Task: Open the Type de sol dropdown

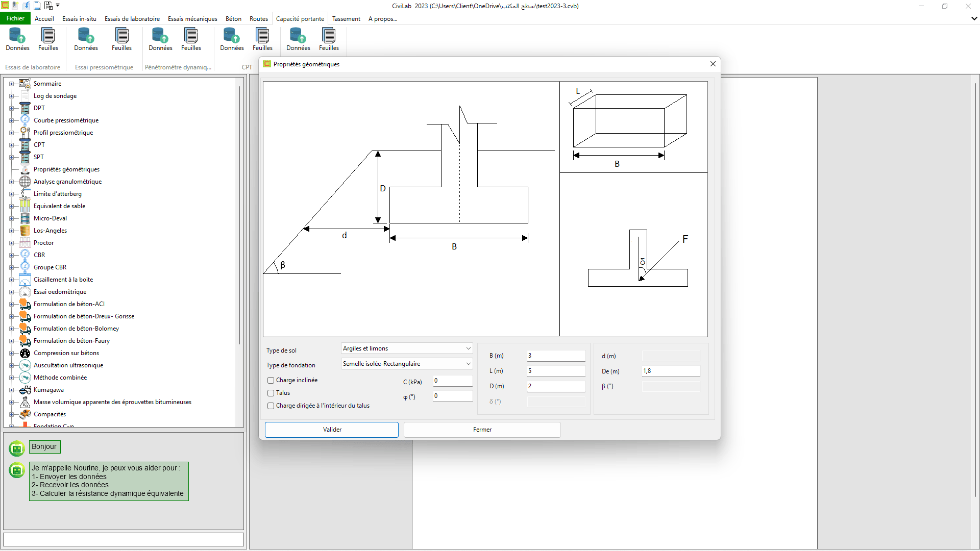Action: (407, 348)
